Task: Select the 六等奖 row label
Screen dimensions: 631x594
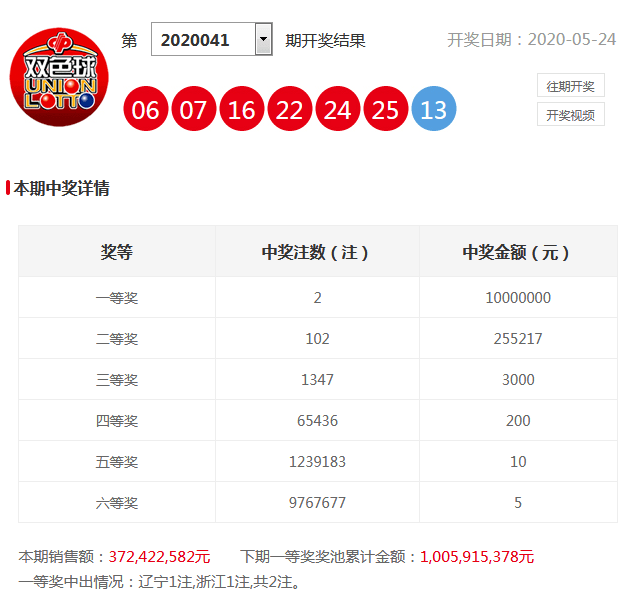Action: [x=117, y=503]
